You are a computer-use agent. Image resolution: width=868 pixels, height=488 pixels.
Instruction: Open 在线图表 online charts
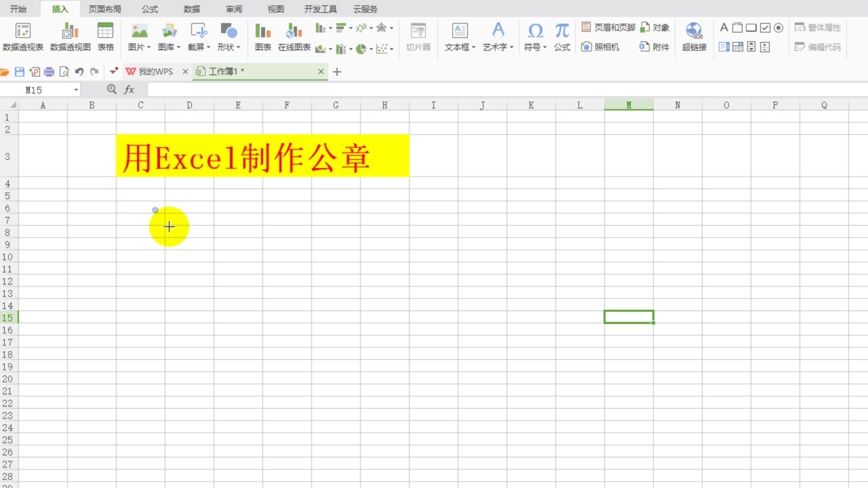(x=294, y=37)
